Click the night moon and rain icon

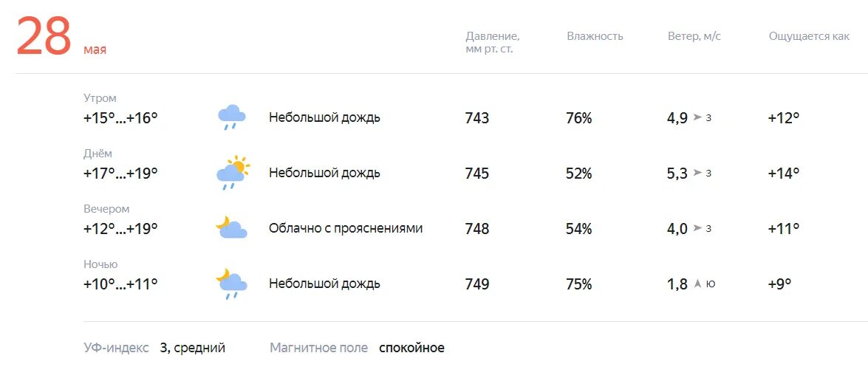[231, 284]
